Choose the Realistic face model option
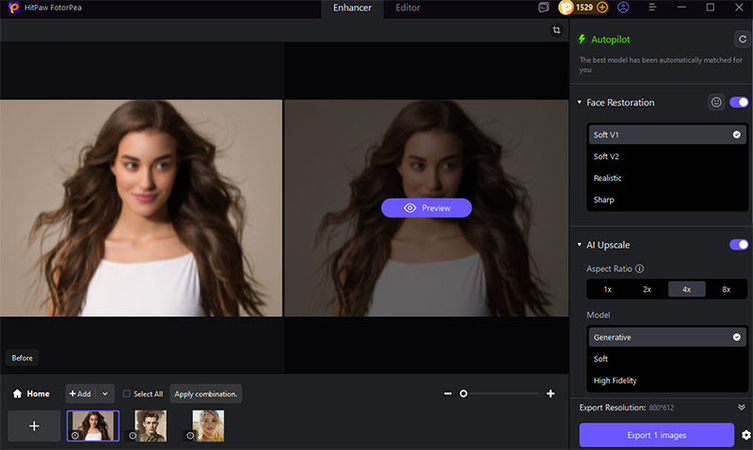753x450 pixels. click(x=607, y=178)
